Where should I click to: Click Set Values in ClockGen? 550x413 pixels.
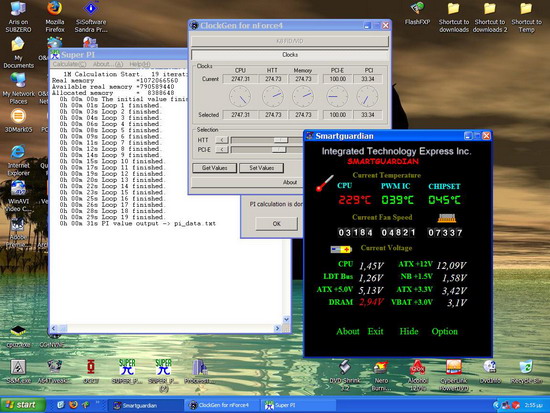[x=261, y=168]
